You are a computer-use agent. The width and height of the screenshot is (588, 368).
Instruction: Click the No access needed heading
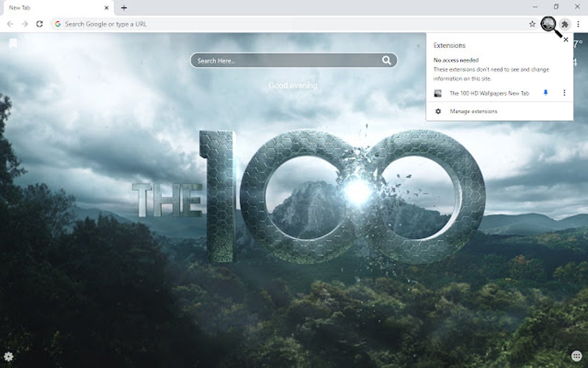456,60
